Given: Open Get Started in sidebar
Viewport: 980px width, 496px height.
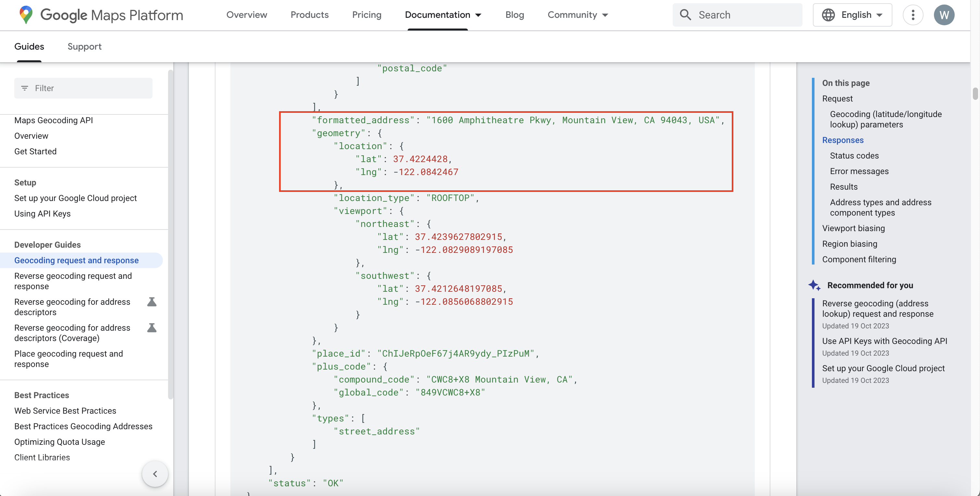Looking at the screenshot, I should 35,151.
